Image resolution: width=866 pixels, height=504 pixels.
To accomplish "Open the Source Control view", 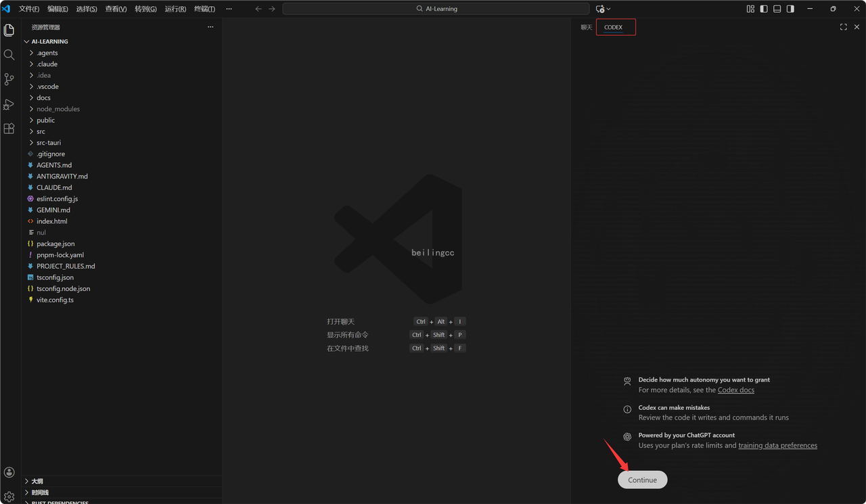I will (9, 79).
